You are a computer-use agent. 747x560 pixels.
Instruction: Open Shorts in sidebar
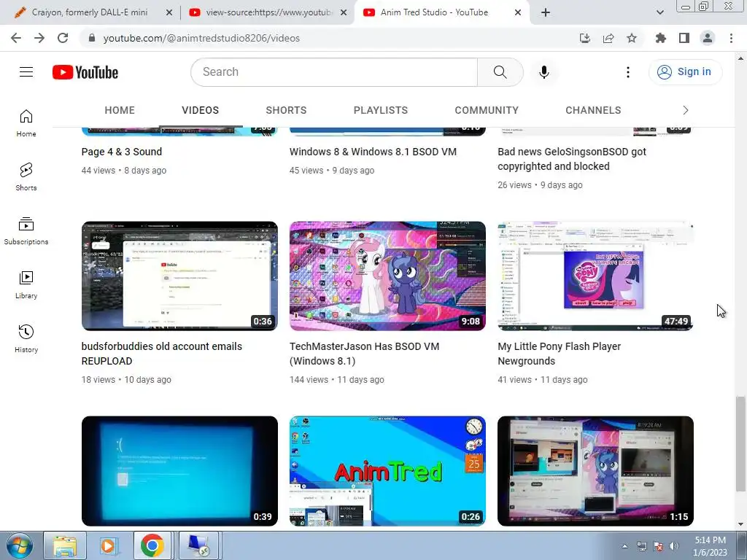point(26,176)
